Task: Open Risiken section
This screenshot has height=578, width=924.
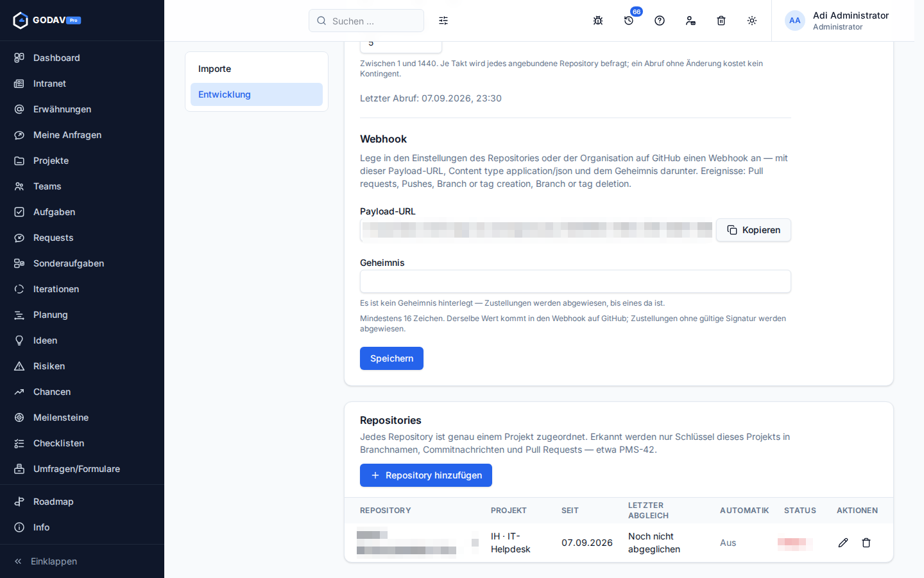Action: (82, 366)
